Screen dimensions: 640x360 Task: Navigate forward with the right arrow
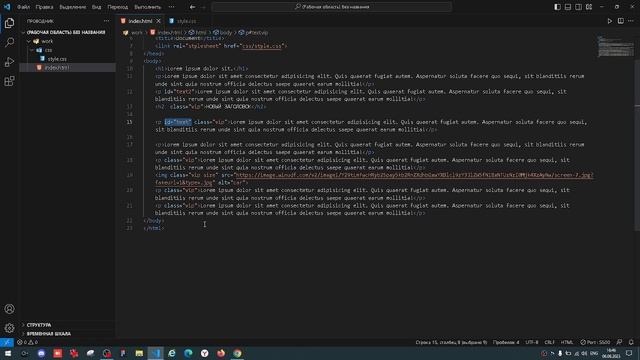point(204,7)
